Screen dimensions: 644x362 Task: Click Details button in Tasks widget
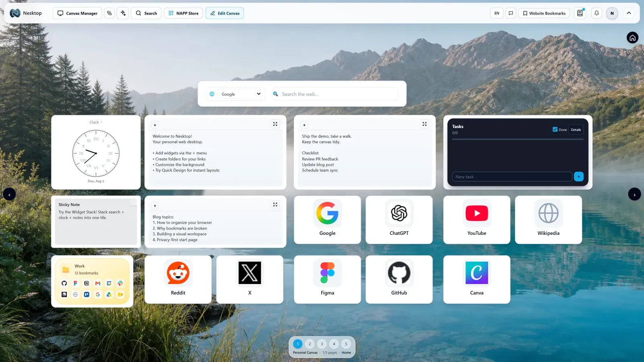tap(576, 130)
